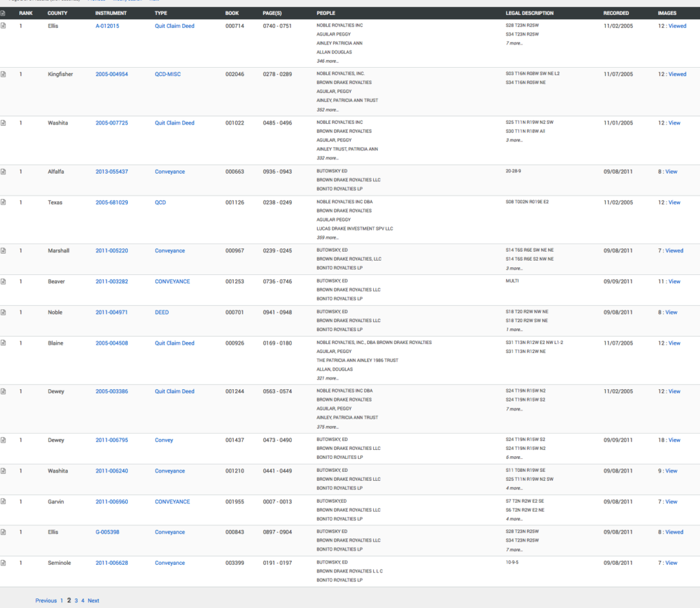Image resolution: width=700 pixels, height=608 pixels.
Task: Open Viewed images for Marshall 2011-005220
Action: tap(674, 250)
